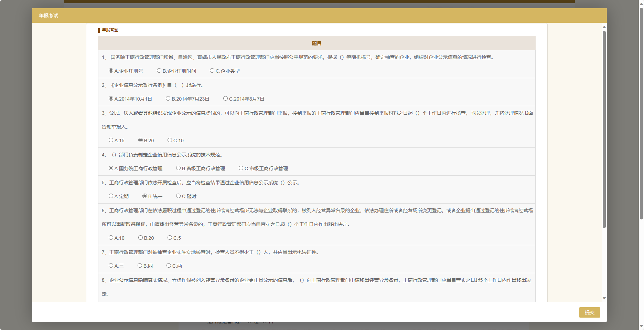Click question 7 text about 实地核查
The image size is (644, 330).
pos(211,252)
